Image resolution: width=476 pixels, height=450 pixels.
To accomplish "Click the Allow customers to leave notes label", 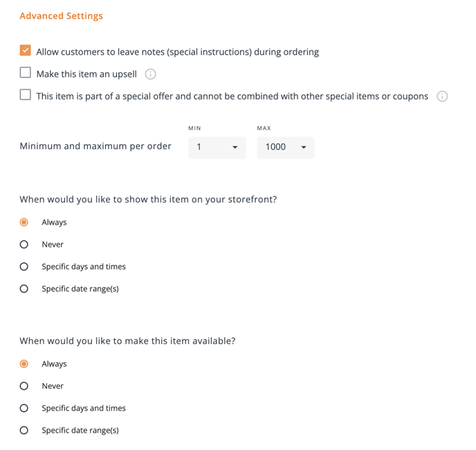I will [178, 52].
